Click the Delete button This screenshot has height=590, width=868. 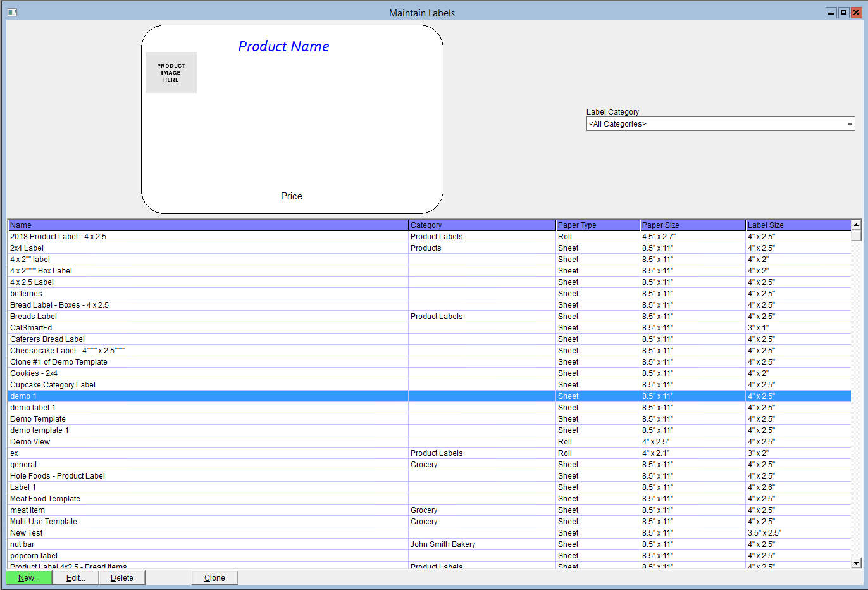pos(121,577)
